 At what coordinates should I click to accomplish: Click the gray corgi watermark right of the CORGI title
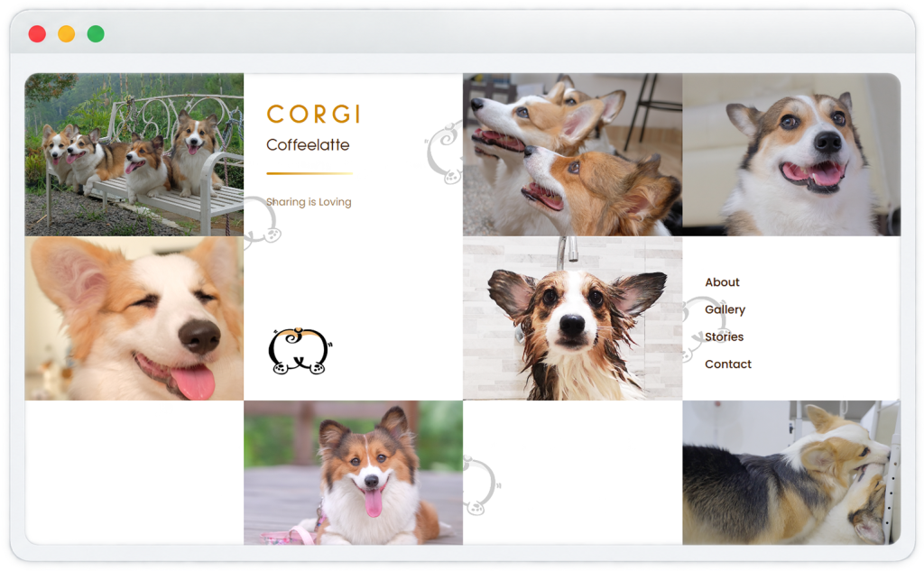[x=444, y=152]
